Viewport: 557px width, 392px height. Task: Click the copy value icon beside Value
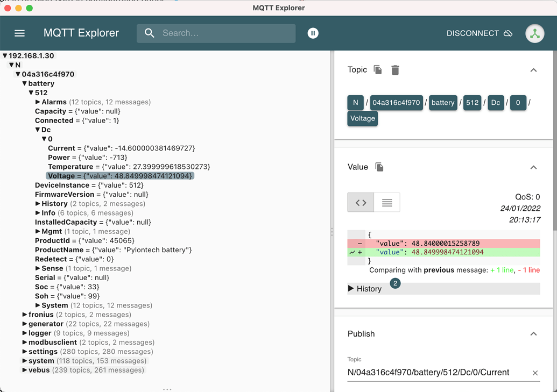click(379, 167)
